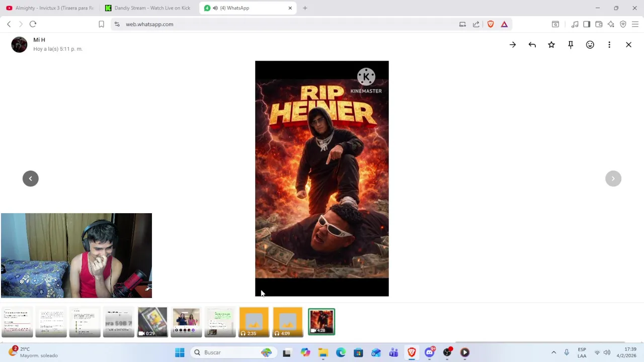The height and width of the screenshot is (362, 644).
Task: Click the sender name Mi H
Action: [x=39, y=40]
